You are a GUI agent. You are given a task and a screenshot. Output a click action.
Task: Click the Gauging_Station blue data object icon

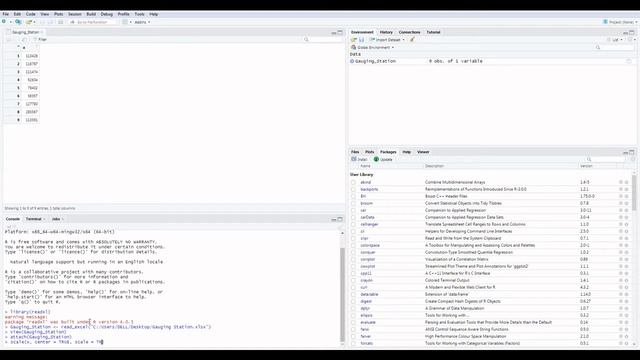pos(352,61)
